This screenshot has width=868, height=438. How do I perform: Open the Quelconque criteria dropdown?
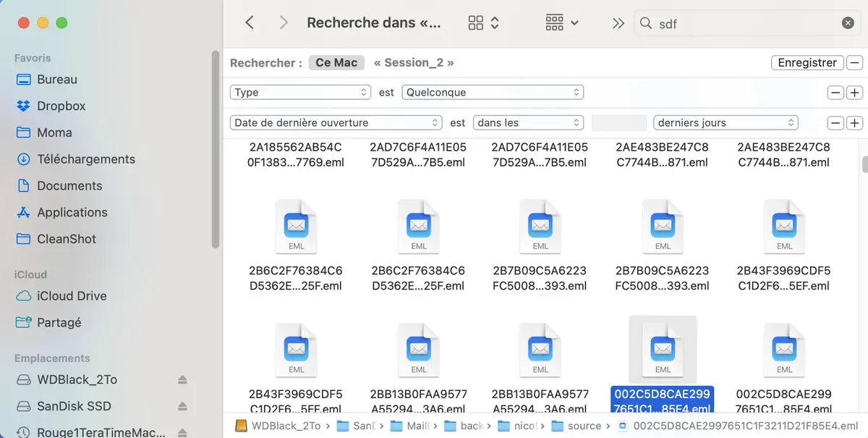point(492,92)
